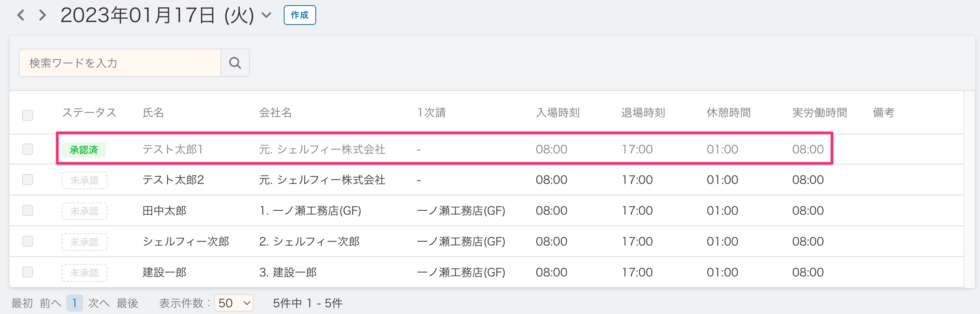Open the 表示件数 50 dropdown

point(234,303)
